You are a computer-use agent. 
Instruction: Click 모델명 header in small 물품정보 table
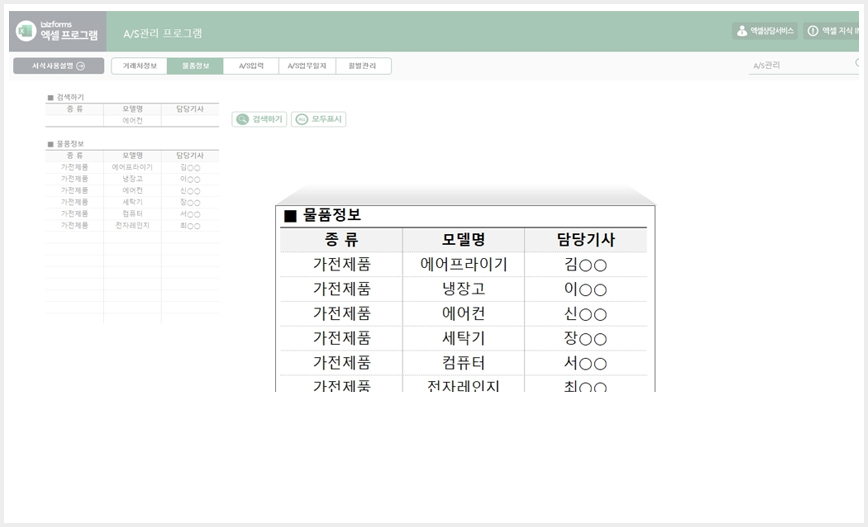tap(132, 156)
